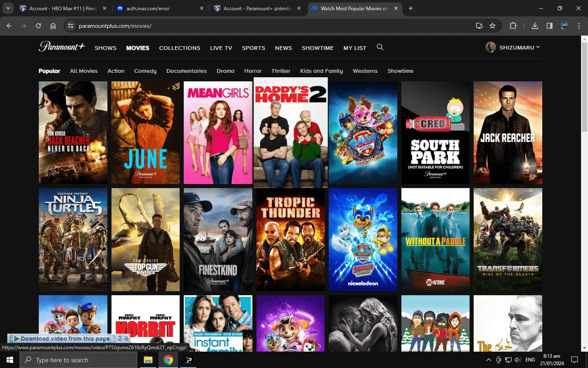Open NEWS in navigation
The image size is (588, 368).
point(283,48)
